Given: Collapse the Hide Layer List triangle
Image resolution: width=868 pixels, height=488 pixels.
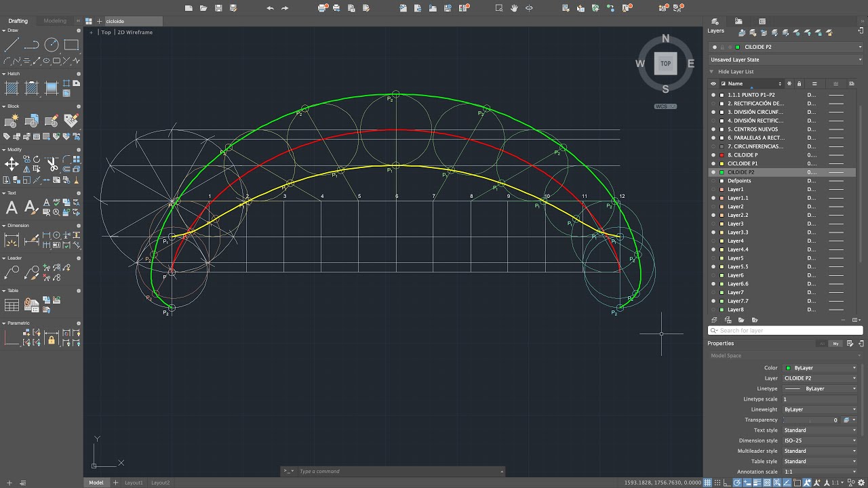Looking at the screenshot, I should point(712,72).
